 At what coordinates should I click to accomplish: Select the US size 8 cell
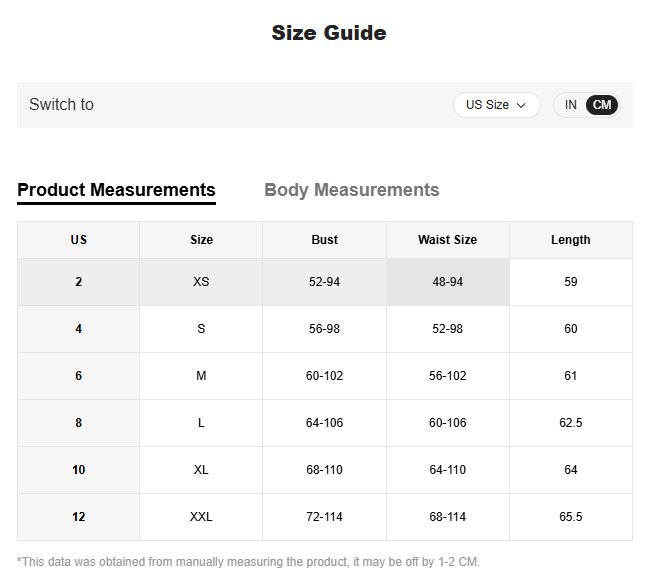(x=79, y=423)
